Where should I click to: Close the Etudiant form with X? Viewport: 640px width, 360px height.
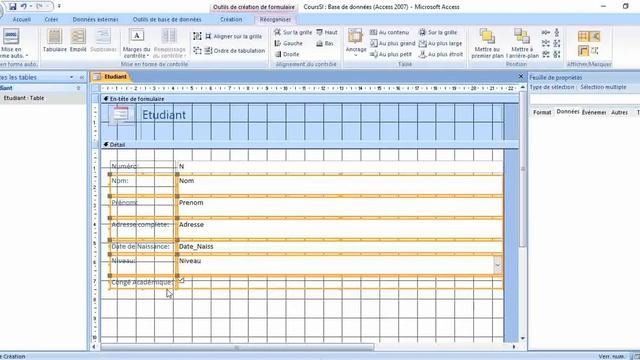pyautogui.click(x=521, y=76)
